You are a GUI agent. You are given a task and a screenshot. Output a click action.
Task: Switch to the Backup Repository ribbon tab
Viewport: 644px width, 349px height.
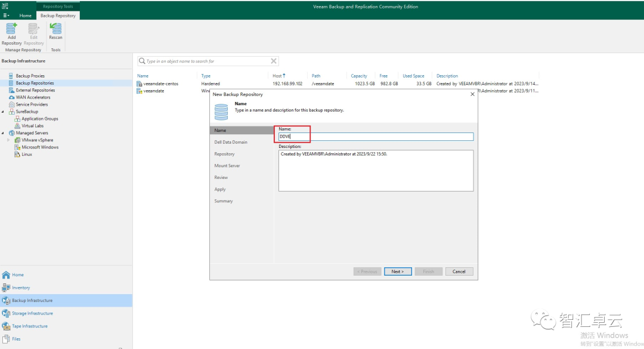tap(58, 16)
